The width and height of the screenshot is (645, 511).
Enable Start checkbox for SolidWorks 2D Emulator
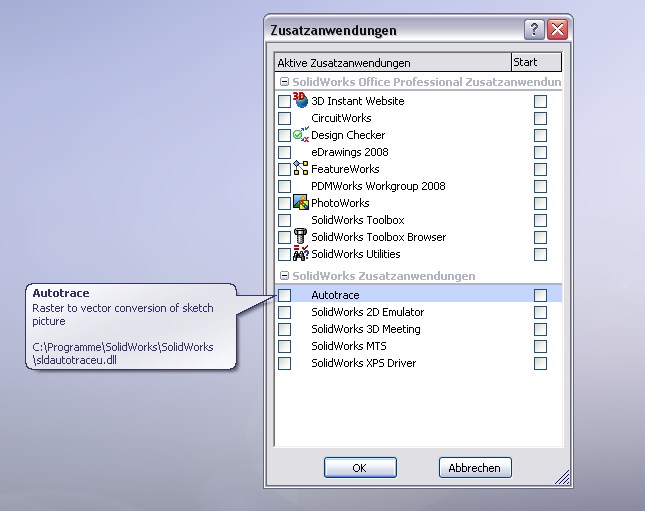pyautogui.click(x=540, y=312)
